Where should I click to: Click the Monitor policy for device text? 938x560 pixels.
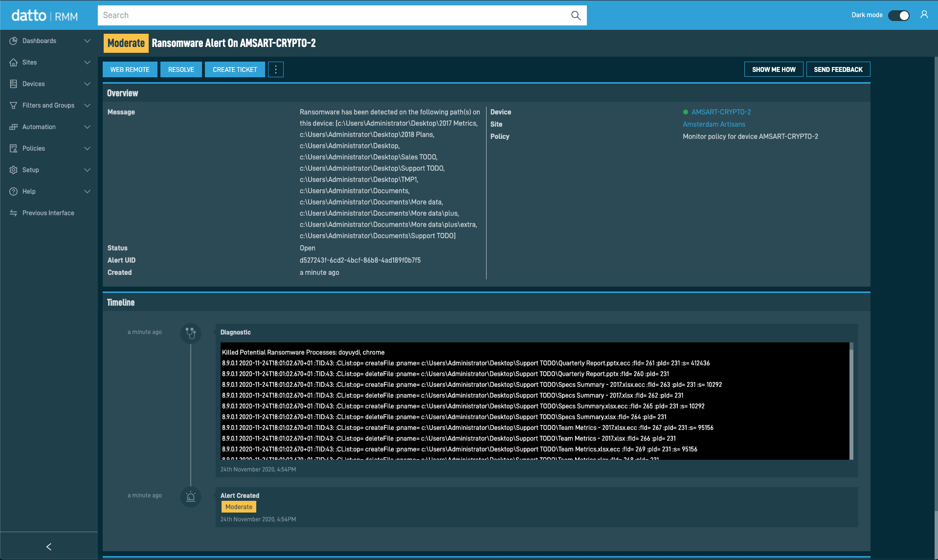[x=750, y=136]
